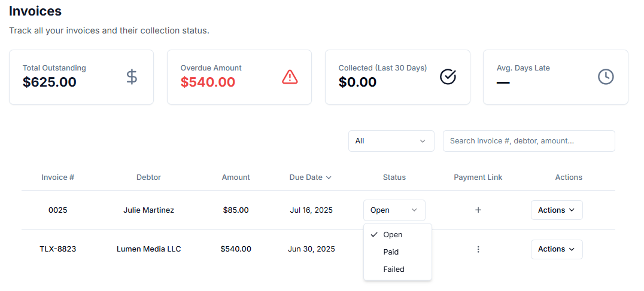Click the sort chevron beside Due Date

329,177
